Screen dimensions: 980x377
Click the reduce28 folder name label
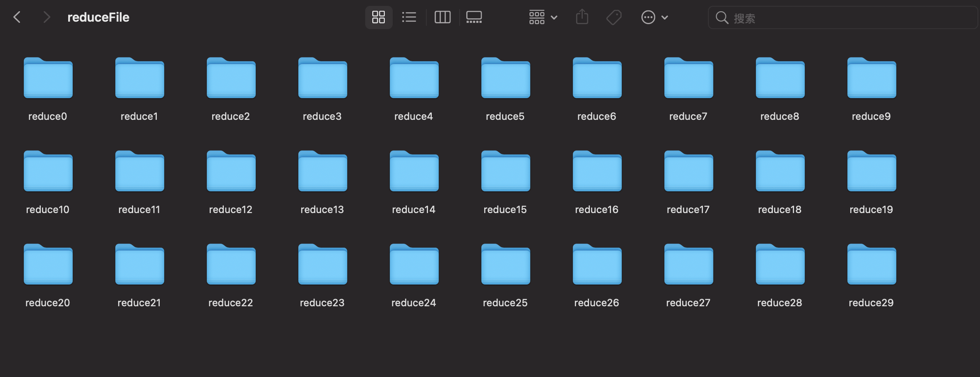(780, 303)
